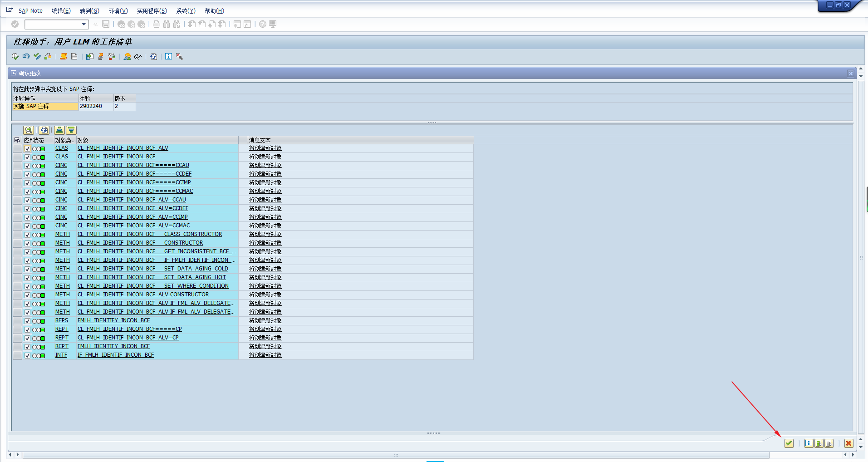868x462 pixels.
Task: Click the legend pointer icon in application toolbar
Action: pos(180,56)
